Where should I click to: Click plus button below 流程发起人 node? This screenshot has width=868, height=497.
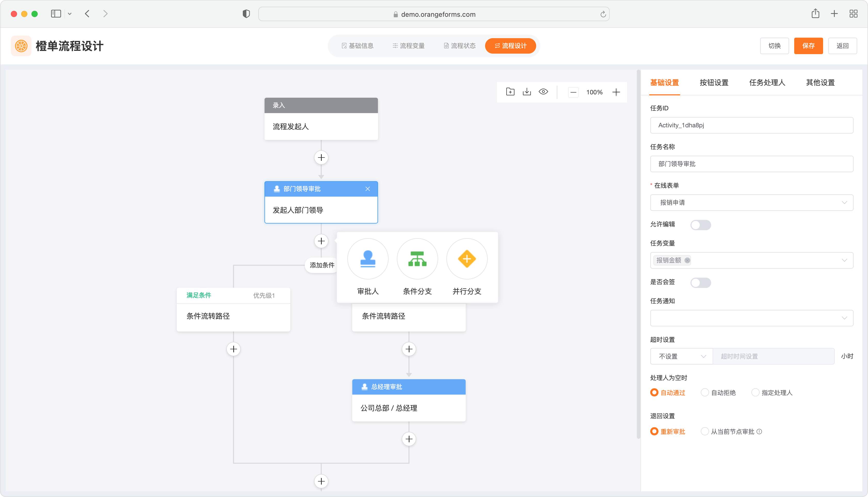[321, 158]
